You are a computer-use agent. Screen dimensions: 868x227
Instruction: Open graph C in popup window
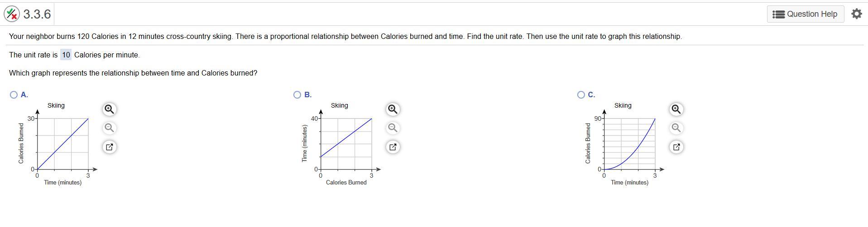676,147
